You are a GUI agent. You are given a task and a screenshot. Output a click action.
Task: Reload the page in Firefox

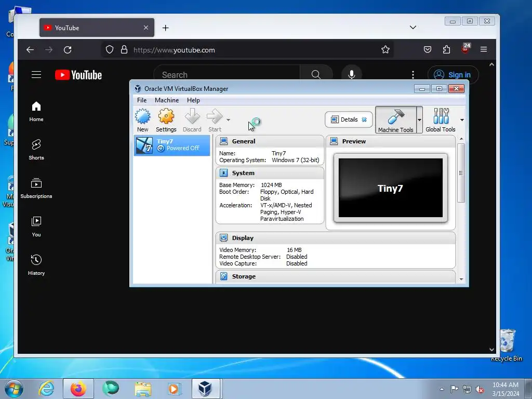pyautogui.click(x=68, y=50)
